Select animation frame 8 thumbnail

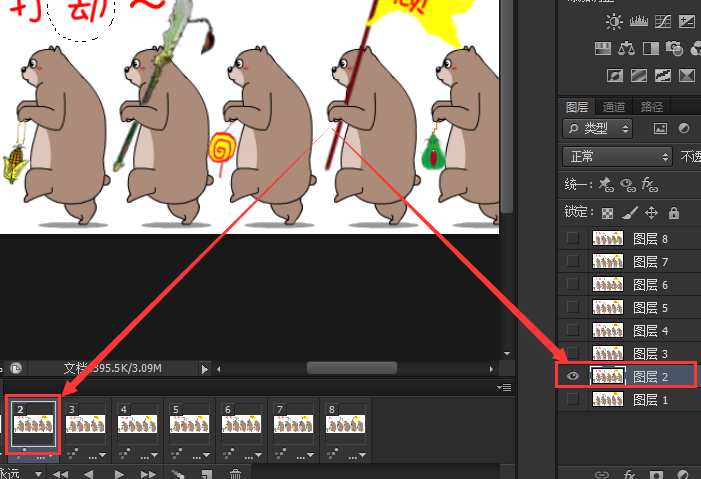click(x=345, y=424)
